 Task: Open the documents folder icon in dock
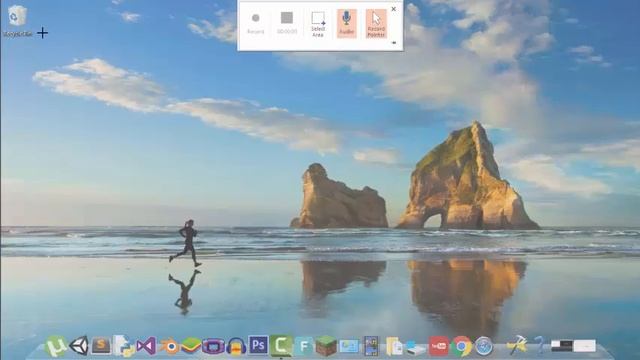(394, 346)
